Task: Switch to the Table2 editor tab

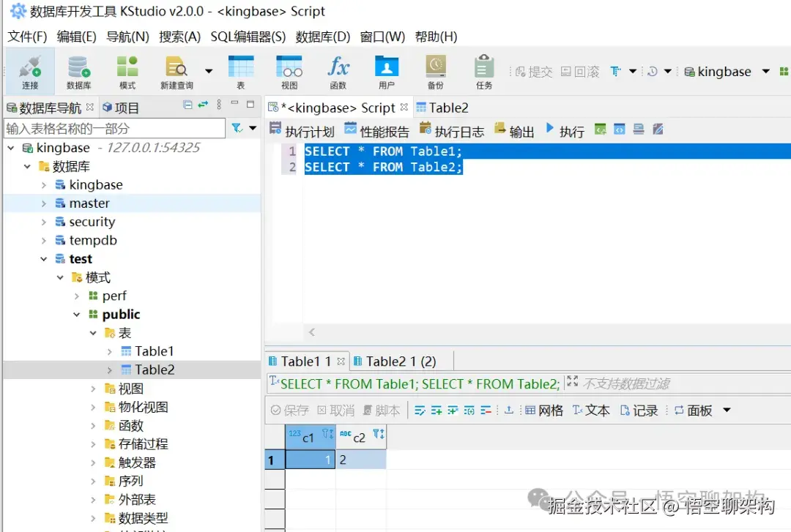Action: (x=442, y=108)
